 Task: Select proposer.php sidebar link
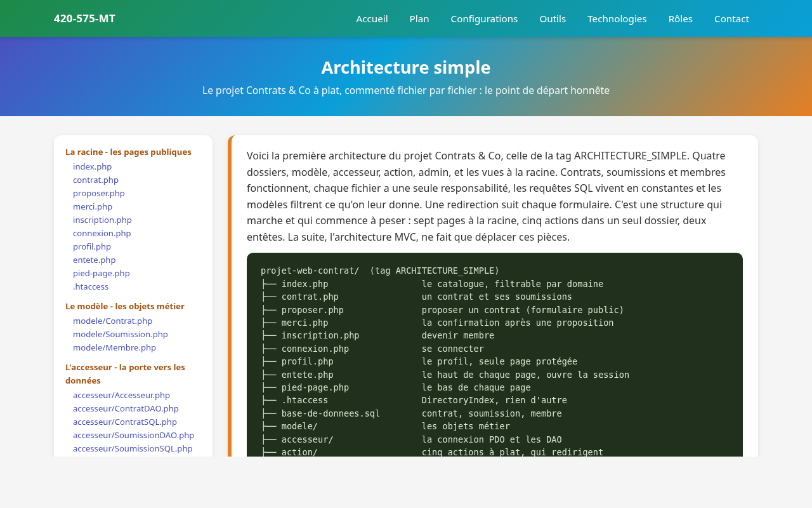point(99,193)
